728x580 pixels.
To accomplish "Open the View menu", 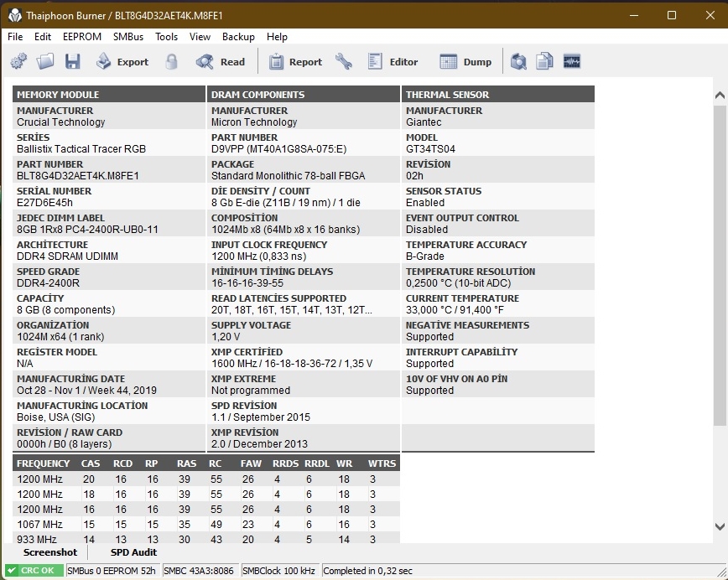I will click(200, 37).
